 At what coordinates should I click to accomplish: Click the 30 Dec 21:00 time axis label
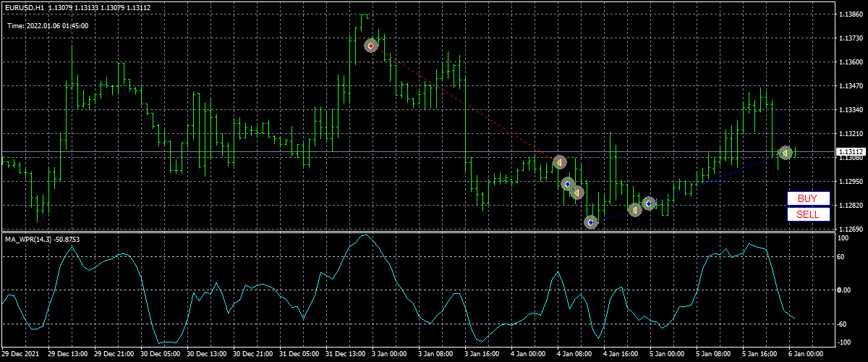coord(253,354)
